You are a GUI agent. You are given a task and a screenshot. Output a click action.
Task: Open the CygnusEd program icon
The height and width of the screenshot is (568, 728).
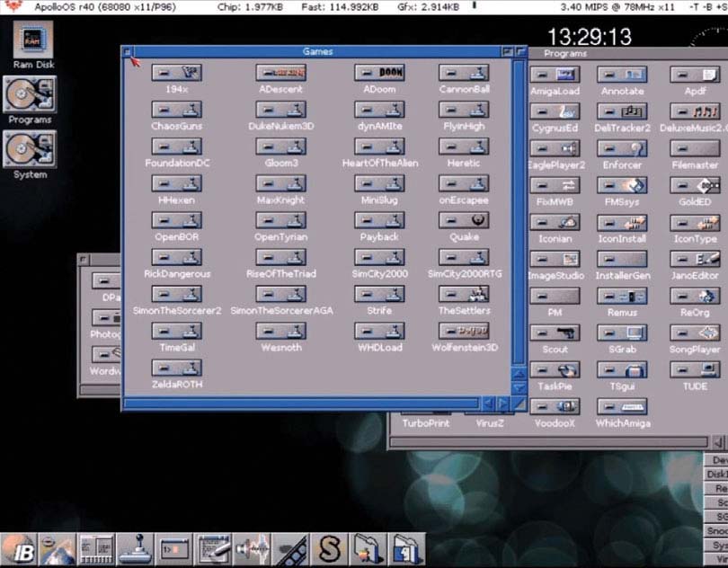555,111
